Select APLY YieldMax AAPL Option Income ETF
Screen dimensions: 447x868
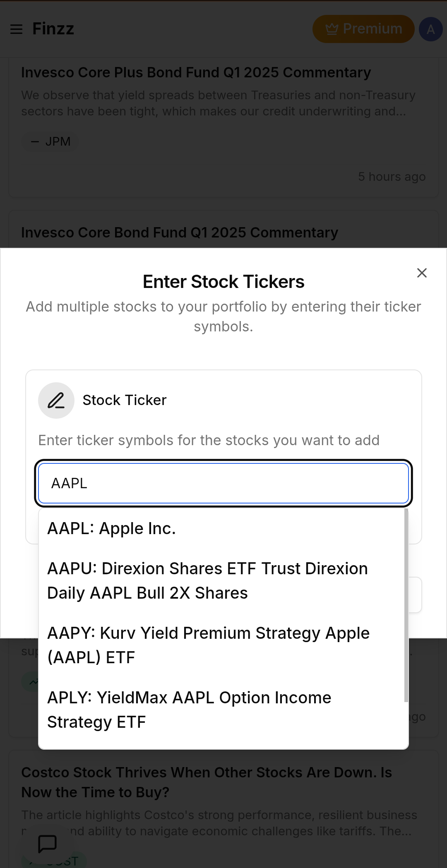189,710
